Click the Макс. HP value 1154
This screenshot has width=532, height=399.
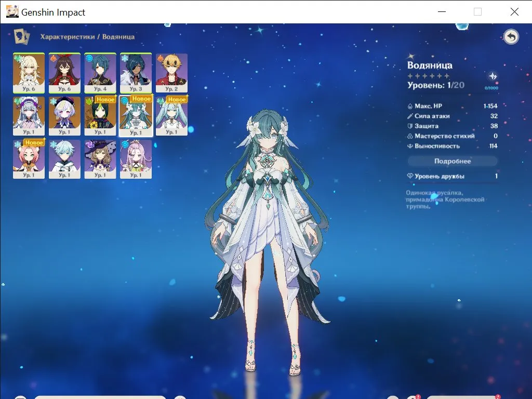point(490,106)
